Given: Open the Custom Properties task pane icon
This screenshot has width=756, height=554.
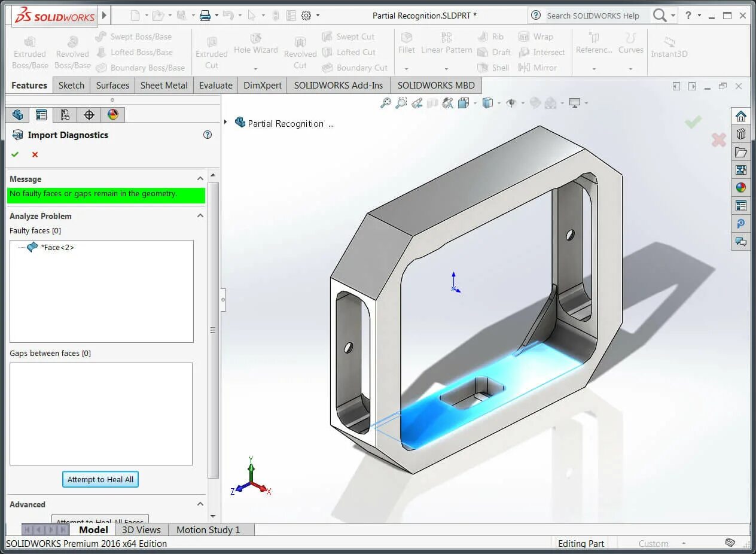Looking at the screenshot, I should click(x=741, y=206).
